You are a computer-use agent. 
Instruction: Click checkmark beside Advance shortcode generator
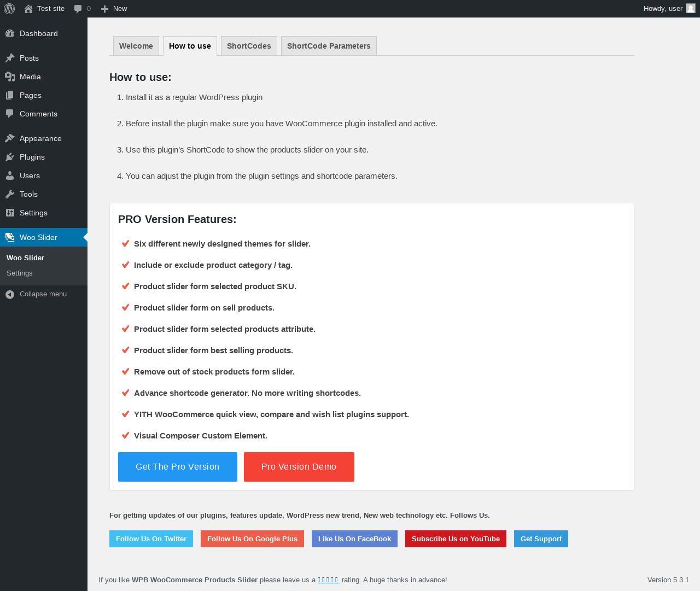[x=125, y=393]
